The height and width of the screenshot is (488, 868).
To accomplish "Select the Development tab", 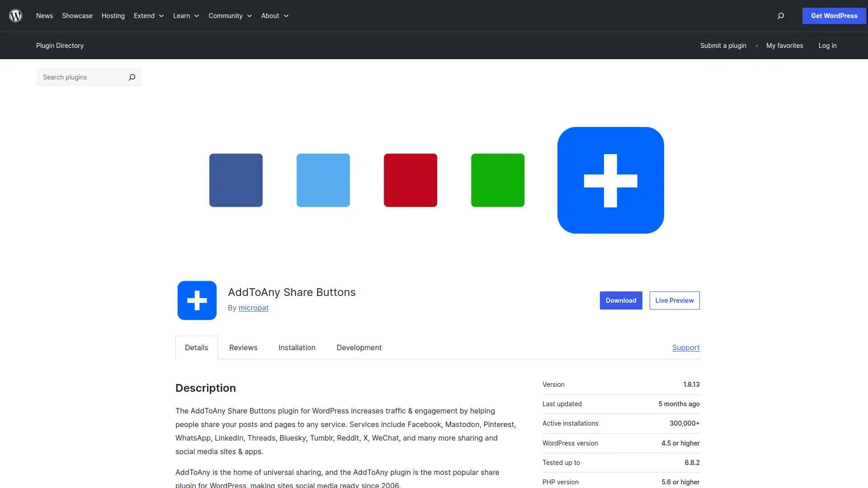I will (x=359, y=347).
